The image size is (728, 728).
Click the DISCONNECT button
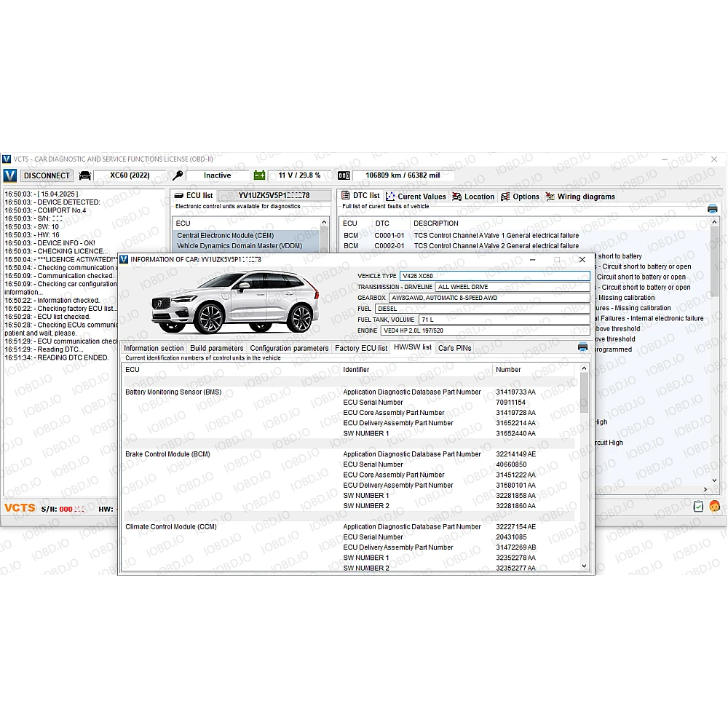click(47, 175)
